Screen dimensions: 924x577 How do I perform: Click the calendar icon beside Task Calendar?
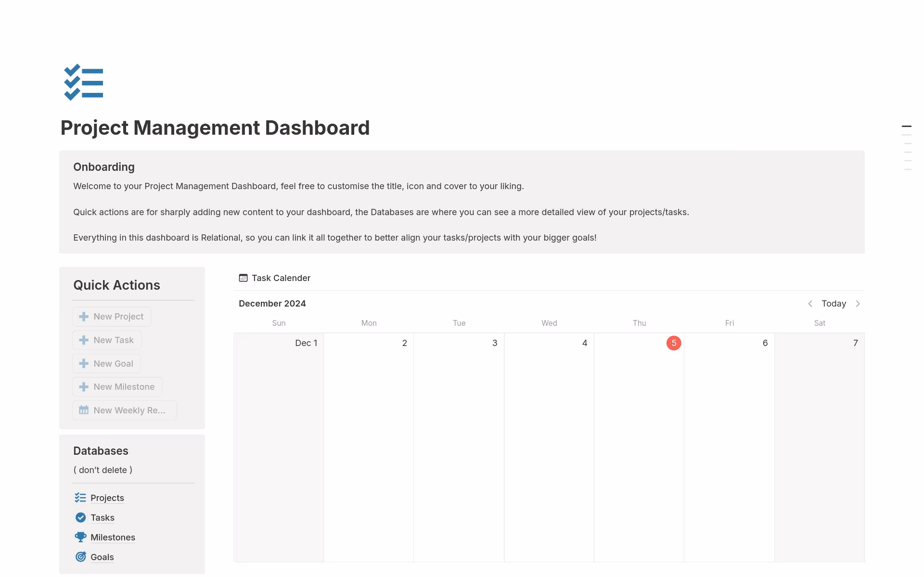click(x=243, y=278)
